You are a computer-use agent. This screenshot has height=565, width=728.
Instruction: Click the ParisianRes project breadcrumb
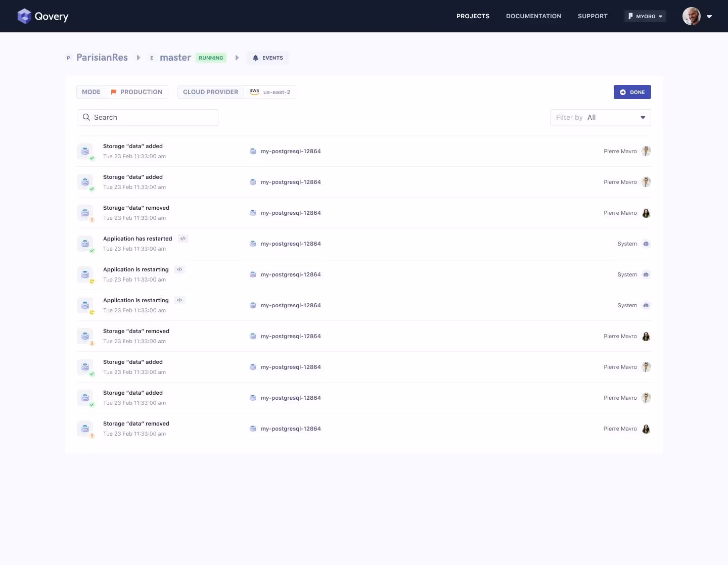(102, 58)
